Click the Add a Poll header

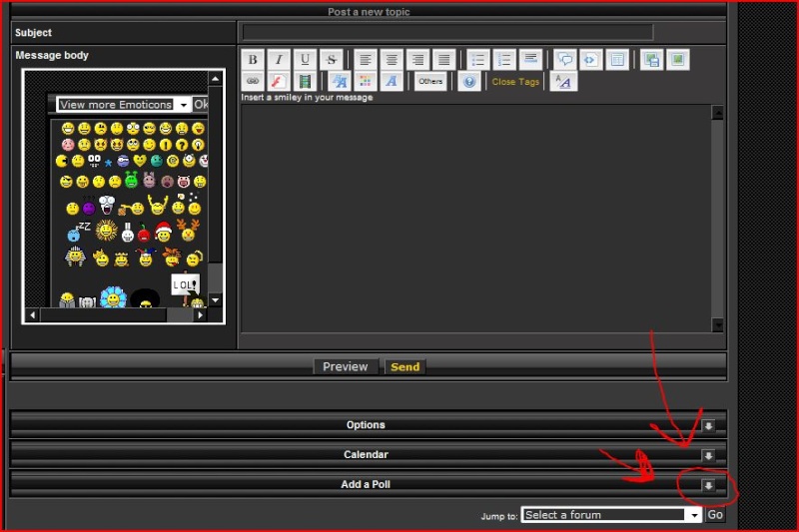pos(366,485)
